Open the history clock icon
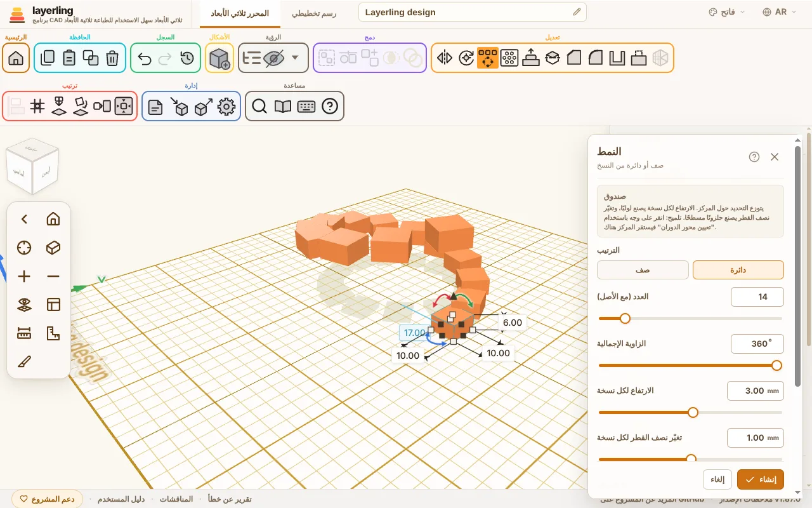The width and height of the screenshot is (812, 508). [x=187, y=58]
